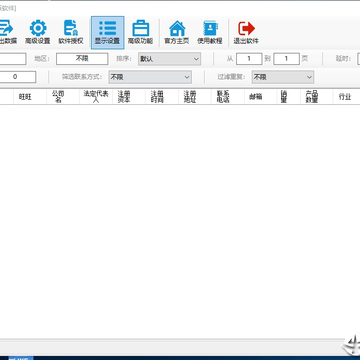The height and width of the screenshot is (360, 360).
Task: Expand the 过滤重复 dropdown
Action: coord(283,77)
